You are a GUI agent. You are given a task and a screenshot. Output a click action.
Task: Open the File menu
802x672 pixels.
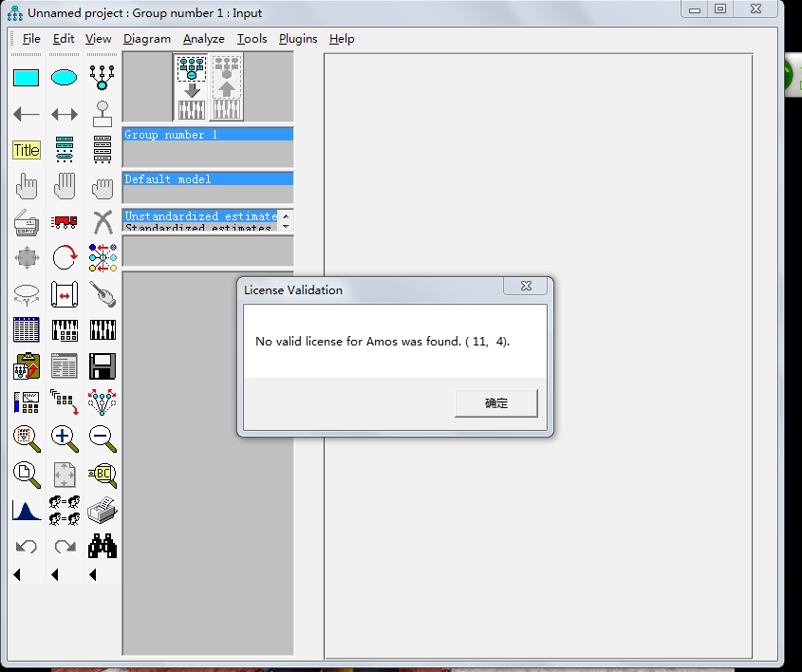click(x=31, y=39)
